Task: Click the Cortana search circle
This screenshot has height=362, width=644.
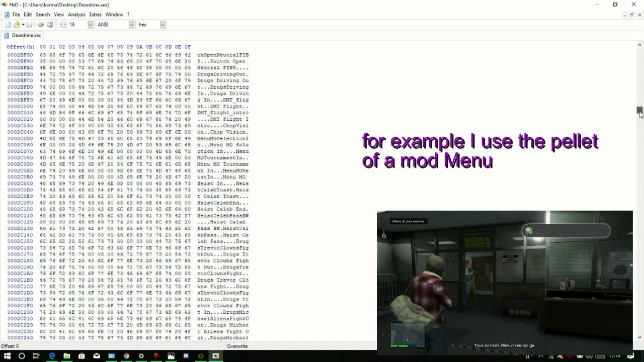Action: click(22, 356)
